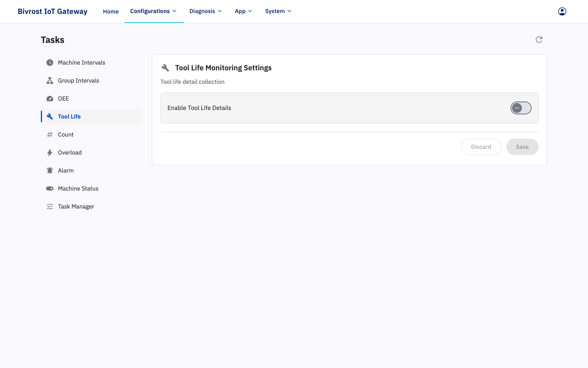The image size is (588, 368).
Task: Open the Configurations menu
Action: (154, 11)
